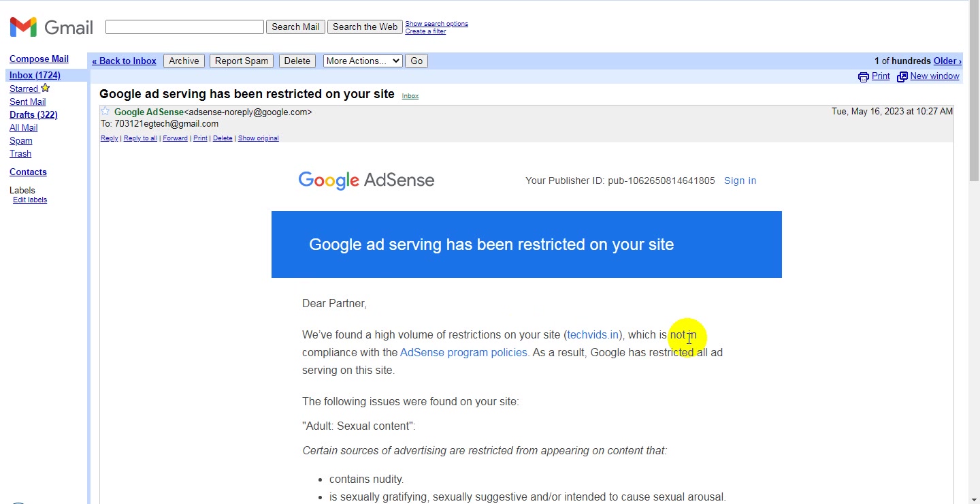Open Show search options link
The image size is (980, 504).
[436, 24]
